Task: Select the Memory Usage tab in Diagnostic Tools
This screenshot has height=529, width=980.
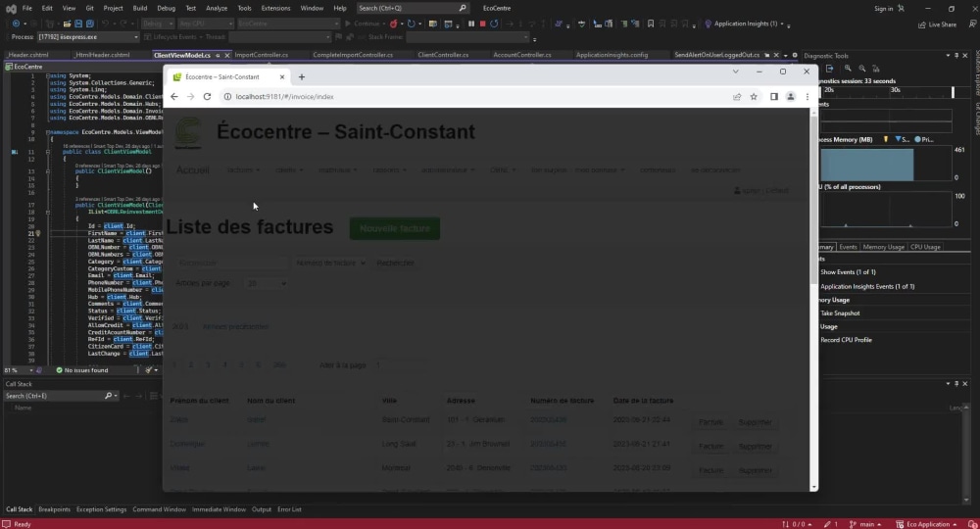Action: point(883,247)
